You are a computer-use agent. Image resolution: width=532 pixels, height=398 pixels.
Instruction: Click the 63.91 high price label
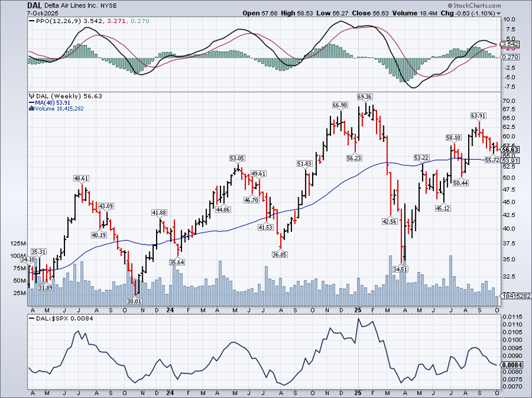478,116
